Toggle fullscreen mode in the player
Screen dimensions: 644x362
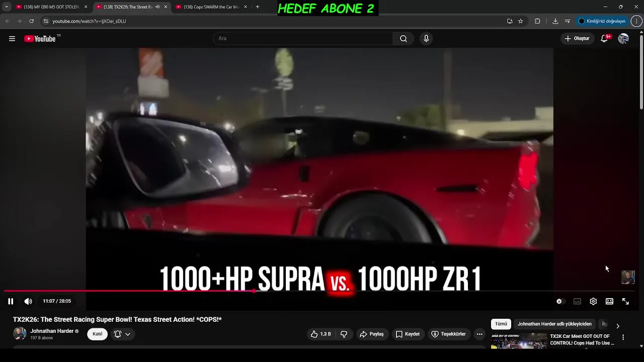(x=625, y=301)
